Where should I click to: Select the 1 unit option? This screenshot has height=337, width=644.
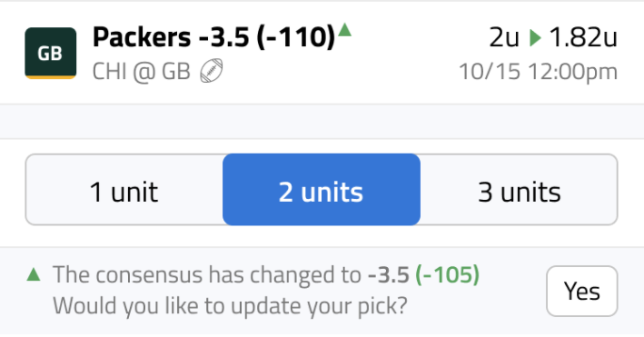[124, 190]
